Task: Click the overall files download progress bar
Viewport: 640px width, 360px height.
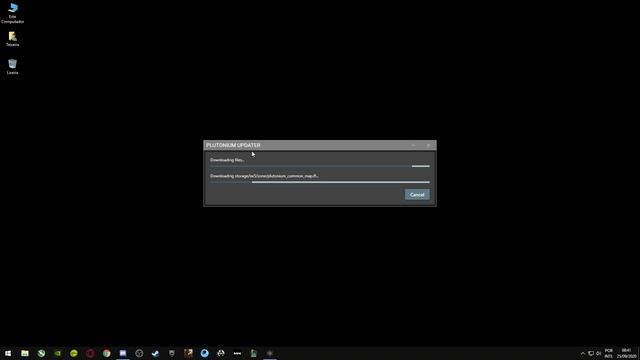Action: point(320,166)
